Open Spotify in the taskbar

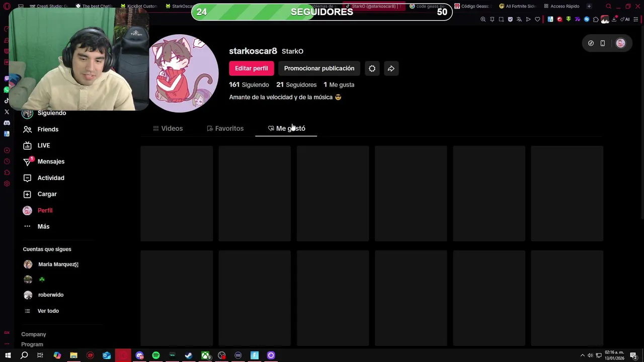(156, 355)
